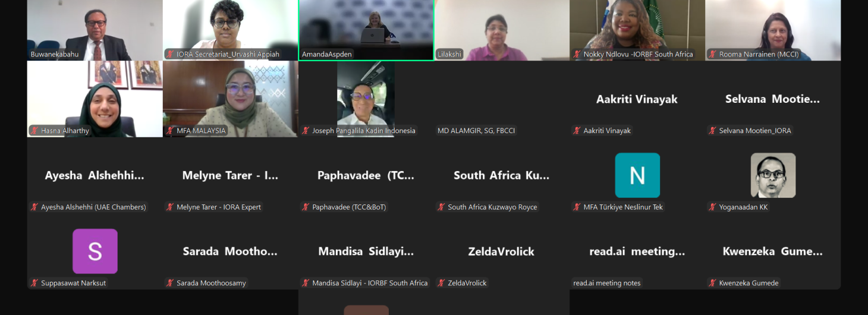
Task: Click muted mic icon beside Sarada Moothoosamy label
Action: [170, 283]
